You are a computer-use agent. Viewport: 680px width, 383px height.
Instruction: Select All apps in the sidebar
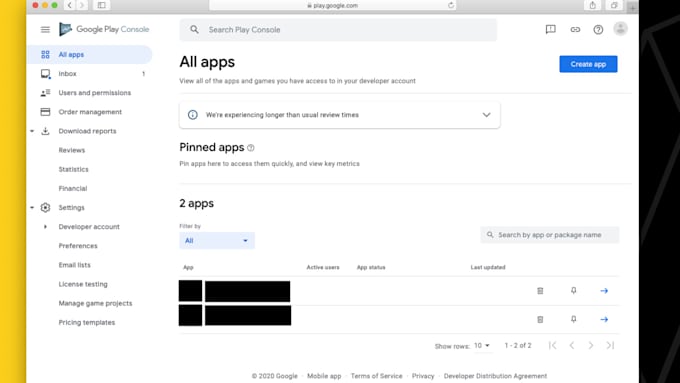(x=90, y=55)
